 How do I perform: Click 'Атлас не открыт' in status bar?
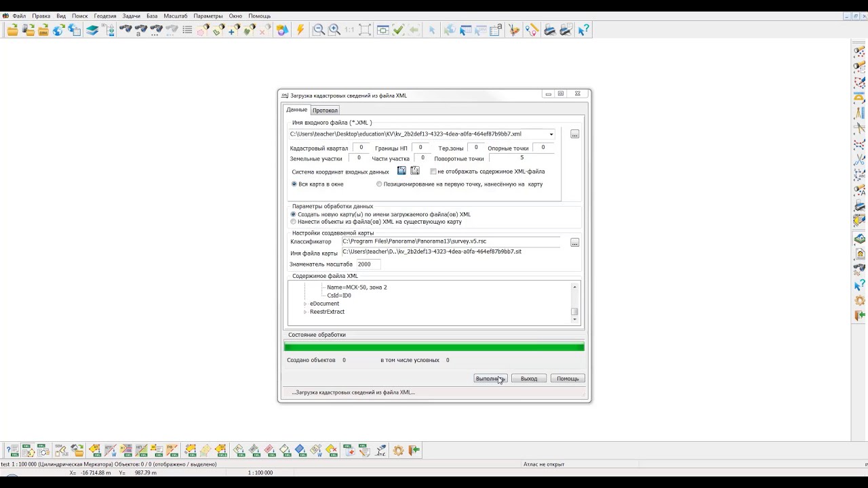[544, 464]
